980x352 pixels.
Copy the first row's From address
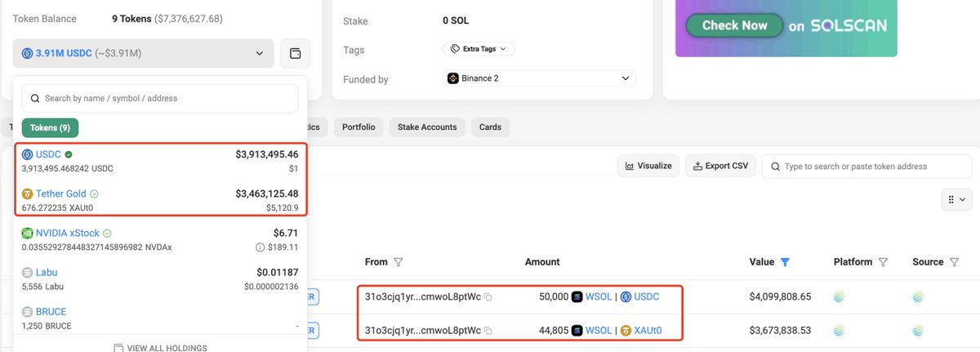click(488, 297)
